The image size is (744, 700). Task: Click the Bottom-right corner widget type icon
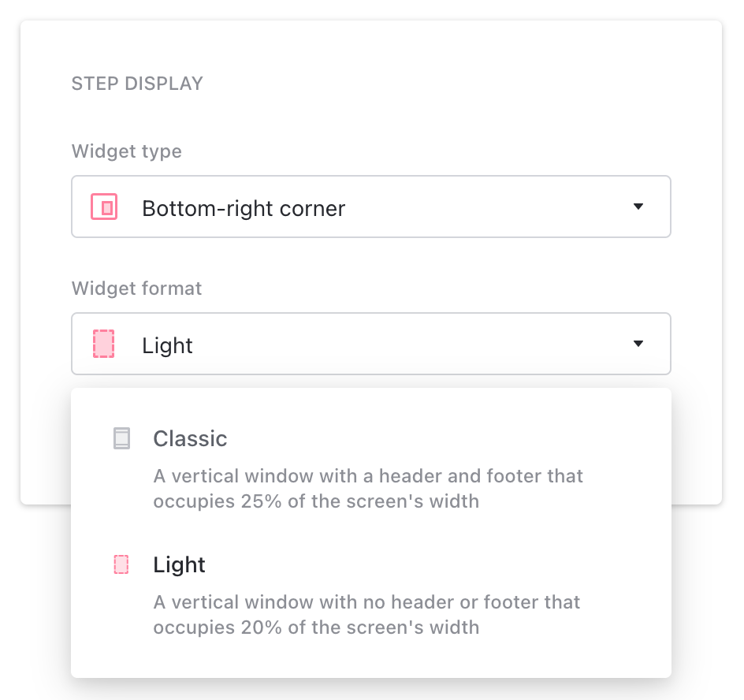pos(104,207)
